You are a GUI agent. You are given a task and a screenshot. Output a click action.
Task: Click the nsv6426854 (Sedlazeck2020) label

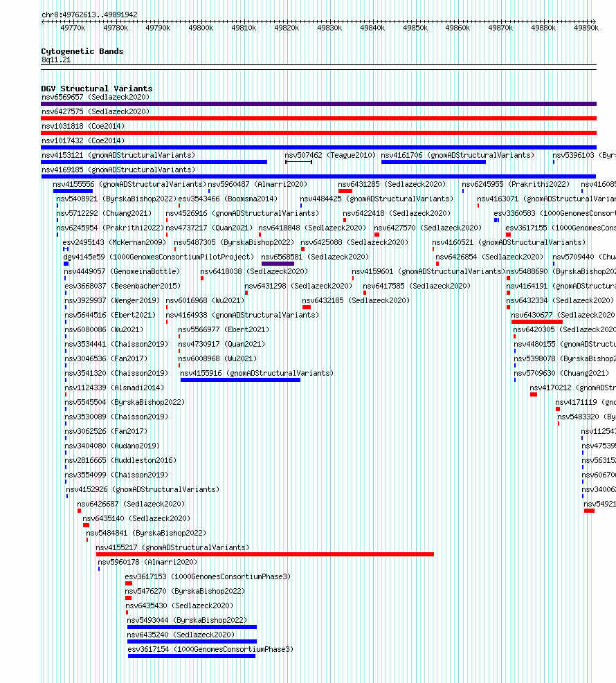click(489, 257)
